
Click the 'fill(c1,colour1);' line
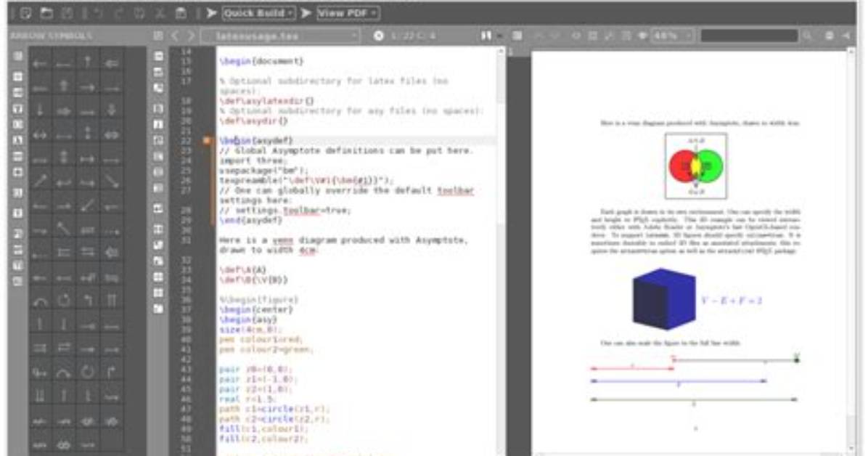point(263,429)
